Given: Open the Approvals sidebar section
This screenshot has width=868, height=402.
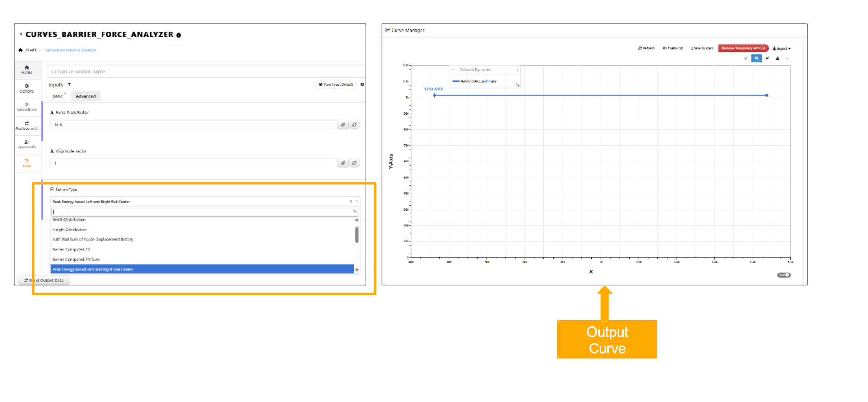Looking at the screenshot, I should (x=26, y=144).
